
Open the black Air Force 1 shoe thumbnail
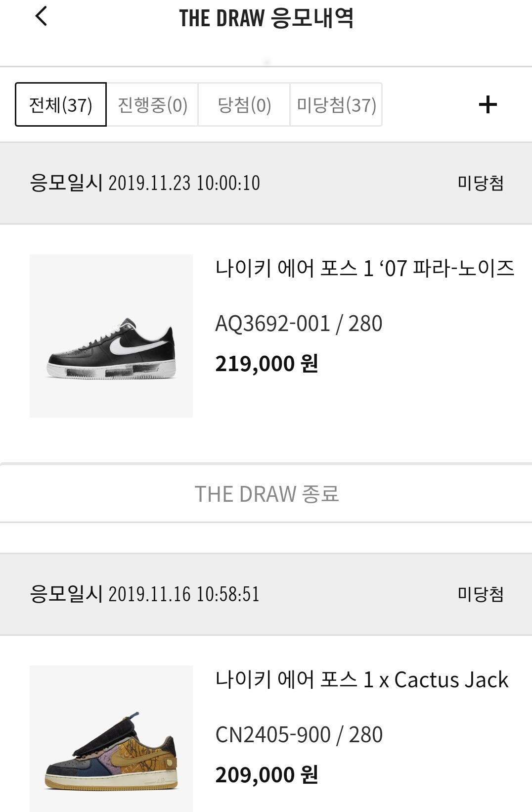pos(111,336)
